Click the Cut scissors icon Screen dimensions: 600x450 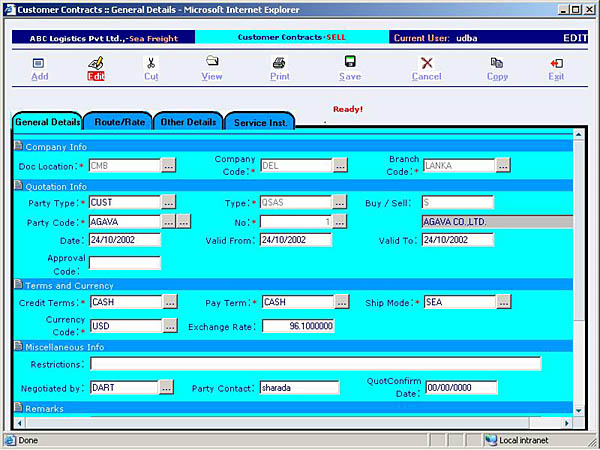pyautogui.click(x=151, y=63)
